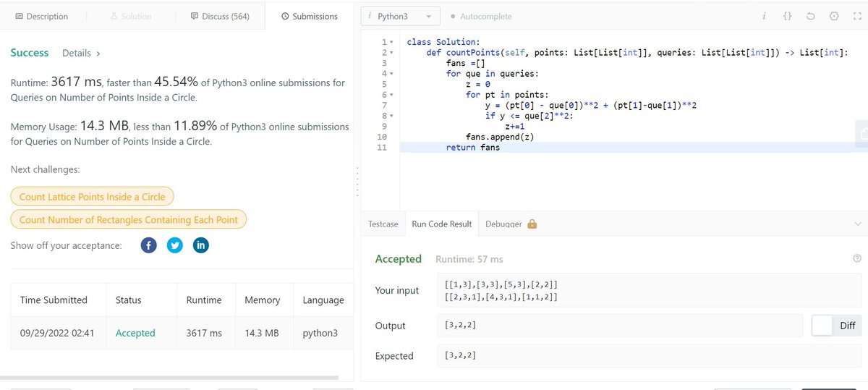Click the 'class Solution:' code line
The image size is (868, 390).
pyautogui.click(x=443, y=43)
